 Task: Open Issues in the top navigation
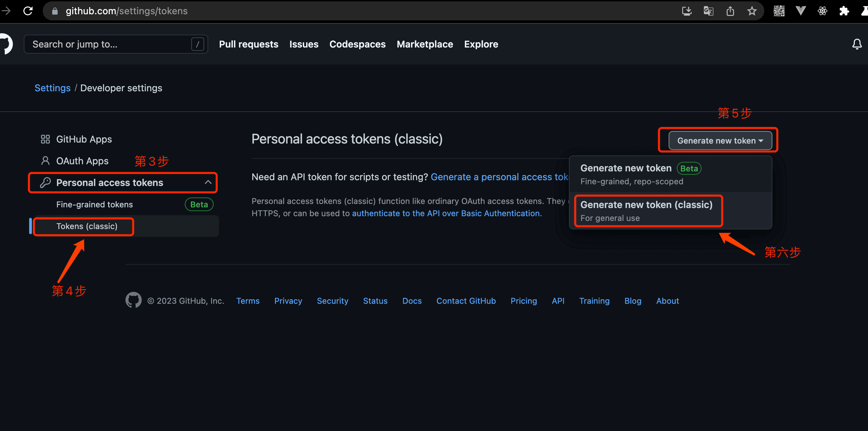[304, 44]
